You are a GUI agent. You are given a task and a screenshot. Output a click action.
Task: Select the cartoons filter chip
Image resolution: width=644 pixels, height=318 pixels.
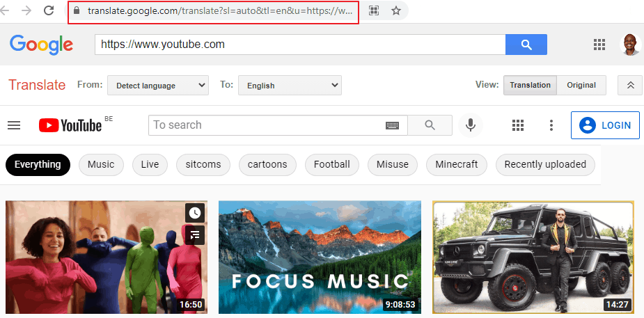point(267,164)
